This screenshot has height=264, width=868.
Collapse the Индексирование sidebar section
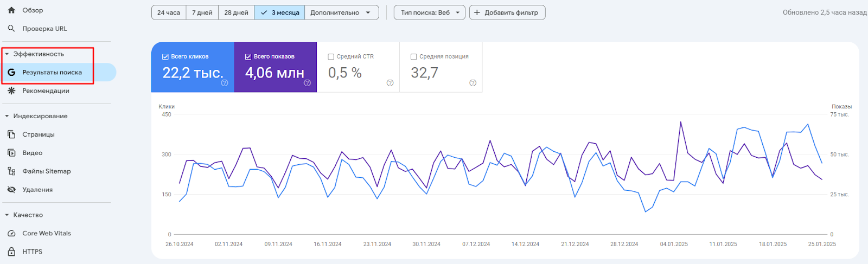pos(7,116)
